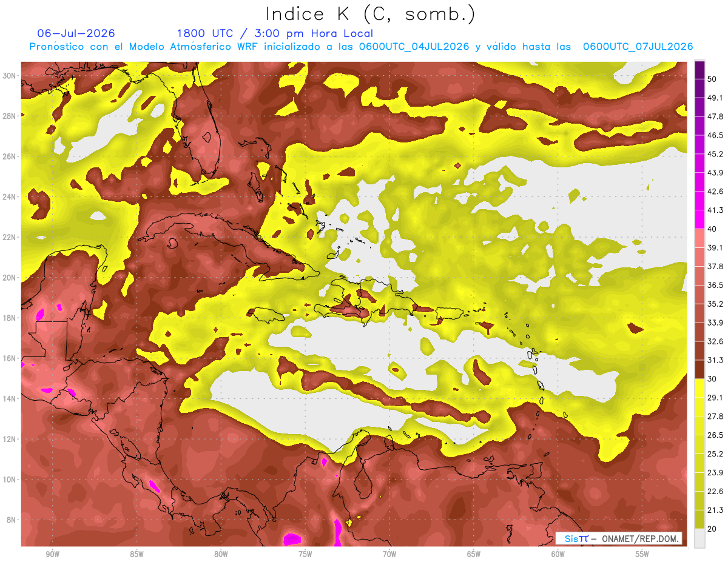Click colorbar label "26.5"
Viewport: 728px width, 562px height.
[715, 435]
